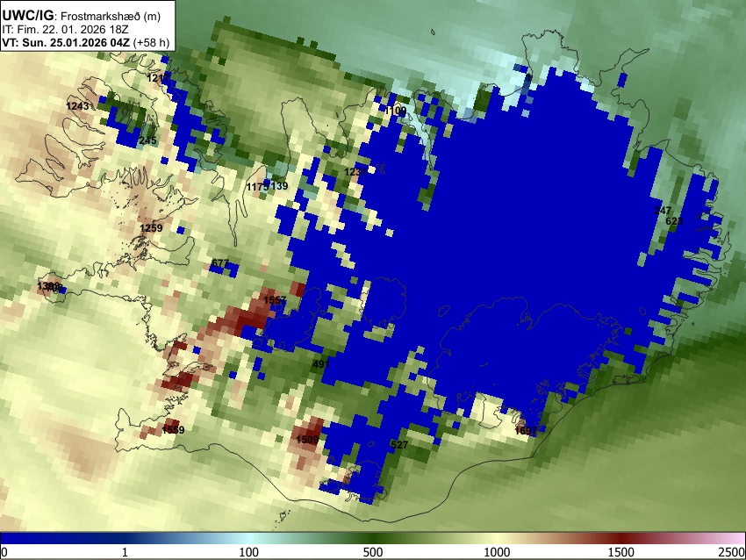This screenshot has height=560, width=746.
Task: Click the colorbar tick label 2500
Action: pyautogui.click(x=732, y=552)
